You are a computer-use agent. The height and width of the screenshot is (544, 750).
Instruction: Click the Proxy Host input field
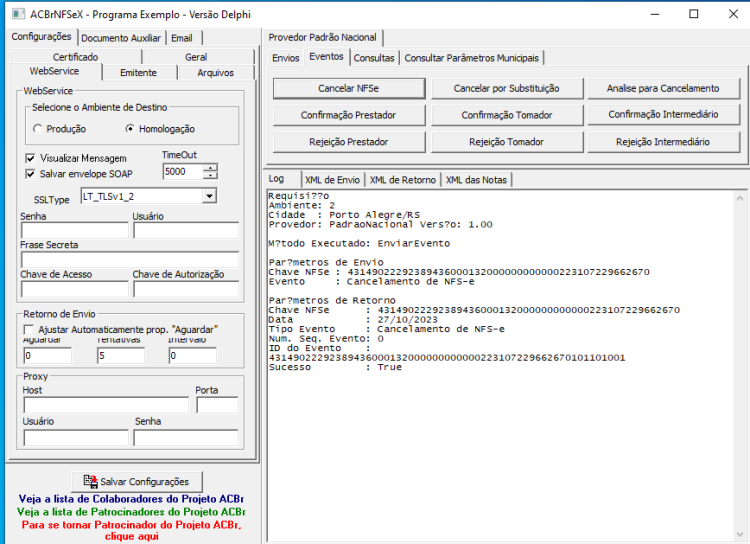point(106,405)
